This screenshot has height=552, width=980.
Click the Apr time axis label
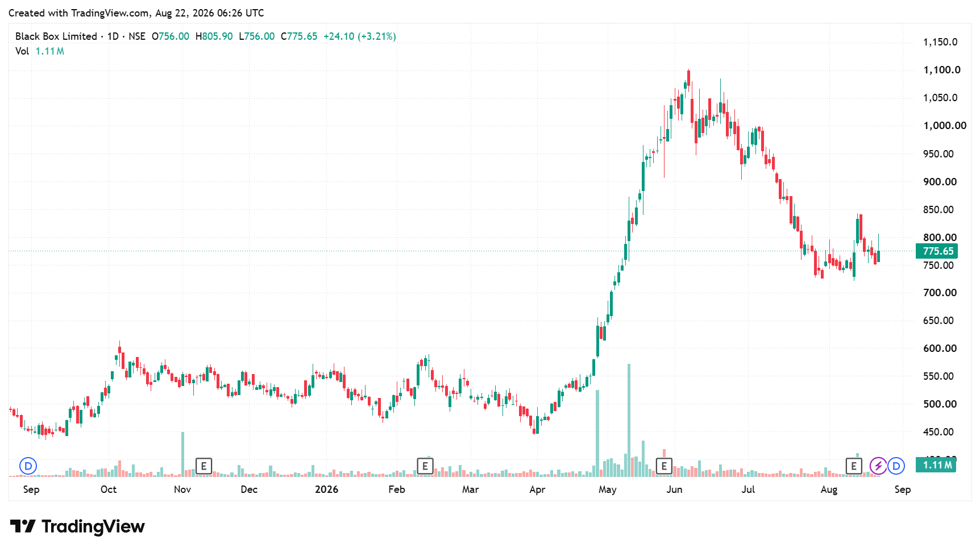coord(537,489)
